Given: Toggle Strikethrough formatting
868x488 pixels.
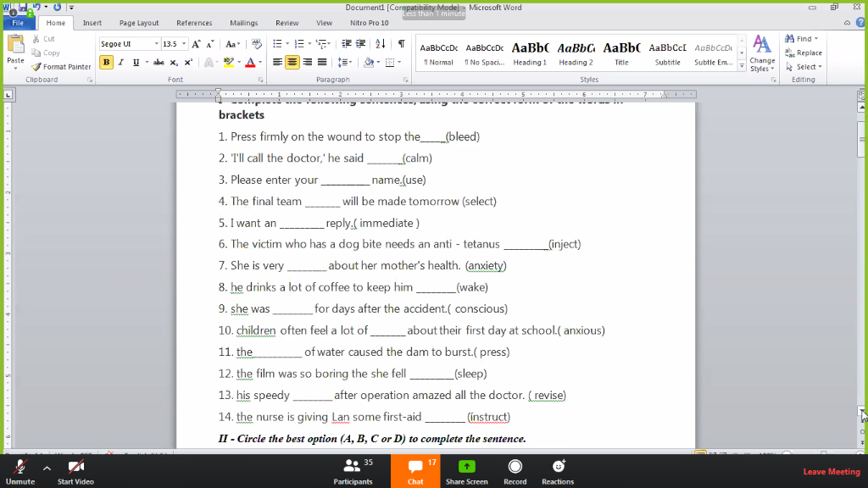Looking at the screenshot, I should click(159, 62).
